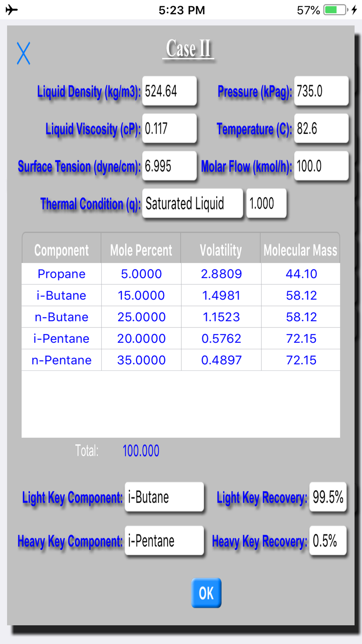
Task: Select the i-Butane component row cell
Action: pos(62,295)
